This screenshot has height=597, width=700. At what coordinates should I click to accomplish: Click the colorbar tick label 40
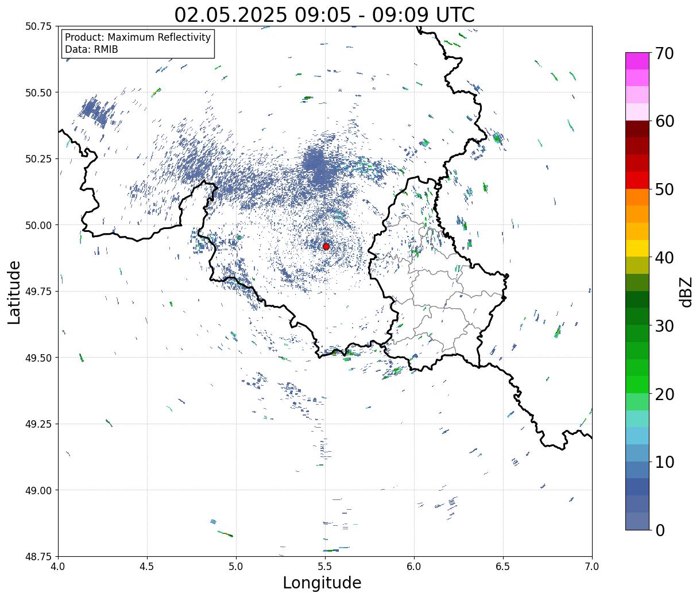tap(664, 258)
